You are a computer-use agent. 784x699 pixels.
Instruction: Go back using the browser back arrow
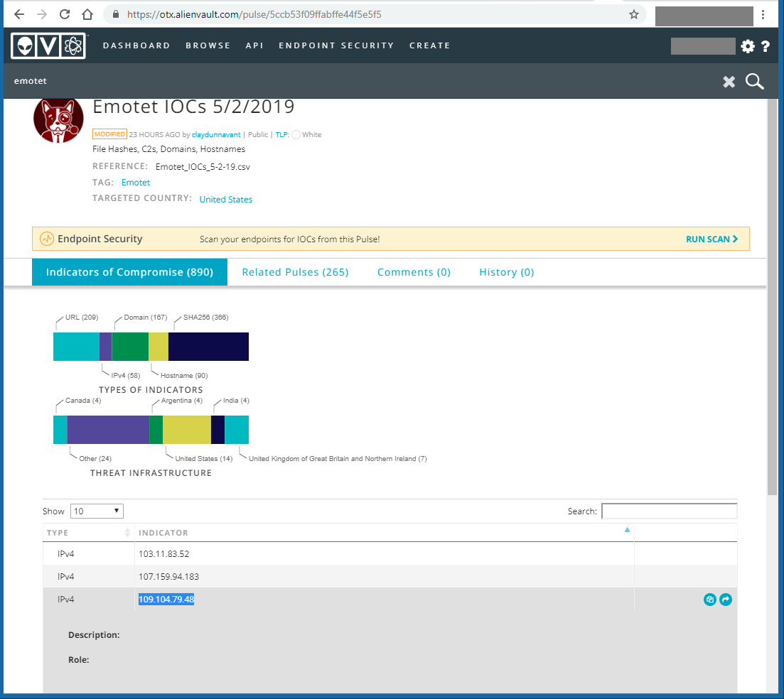click(x=19, y=14)
